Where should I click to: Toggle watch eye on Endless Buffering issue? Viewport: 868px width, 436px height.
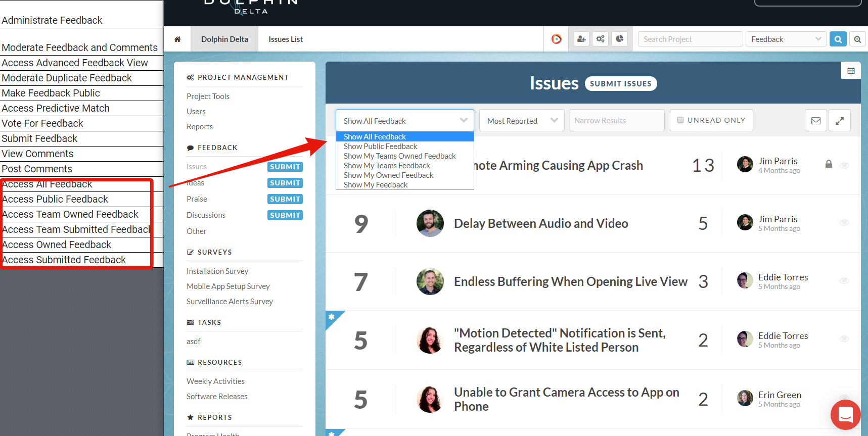(x=844, y=280)
